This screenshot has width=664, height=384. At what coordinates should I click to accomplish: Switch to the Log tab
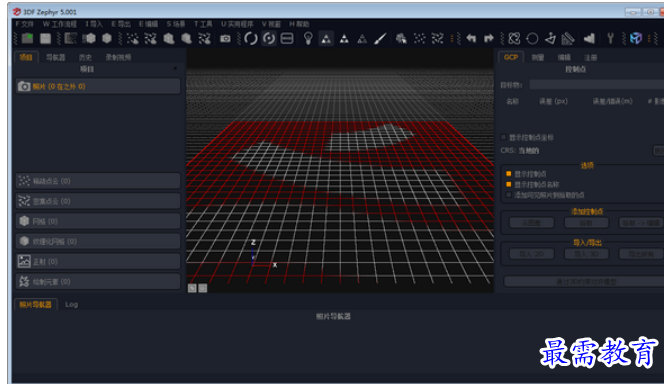click(71, 304)
